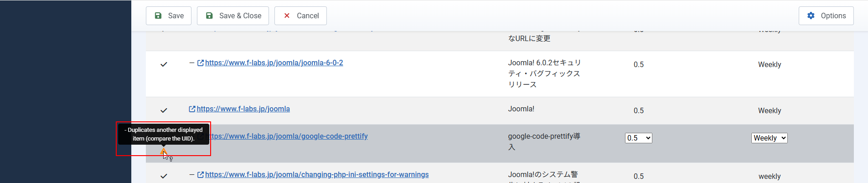
Task: Open the Weekly change frequency dropdown
Action: [769, 138]
